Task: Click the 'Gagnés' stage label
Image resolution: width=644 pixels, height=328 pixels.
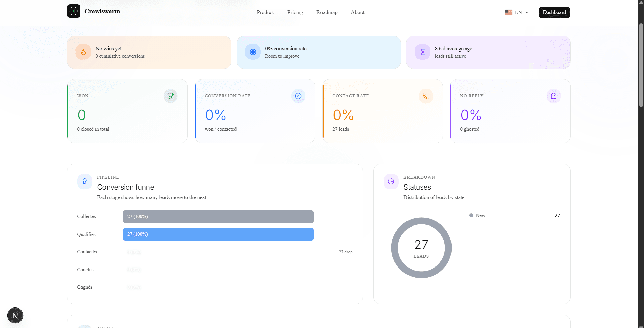Action: coord(85,287)
